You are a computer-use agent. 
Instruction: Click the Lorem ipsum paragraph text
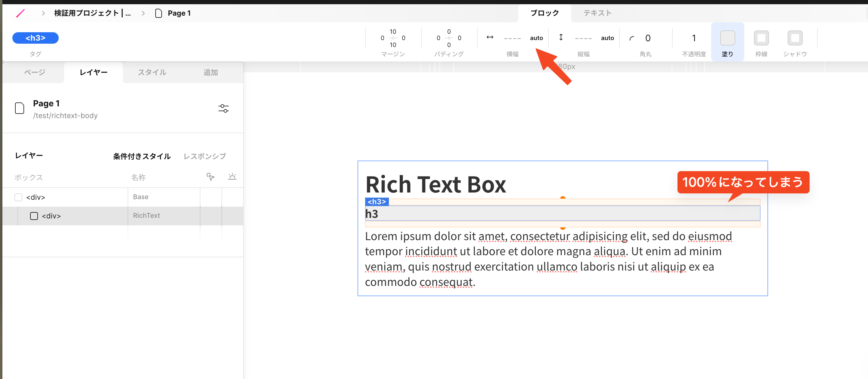(548, 259)
